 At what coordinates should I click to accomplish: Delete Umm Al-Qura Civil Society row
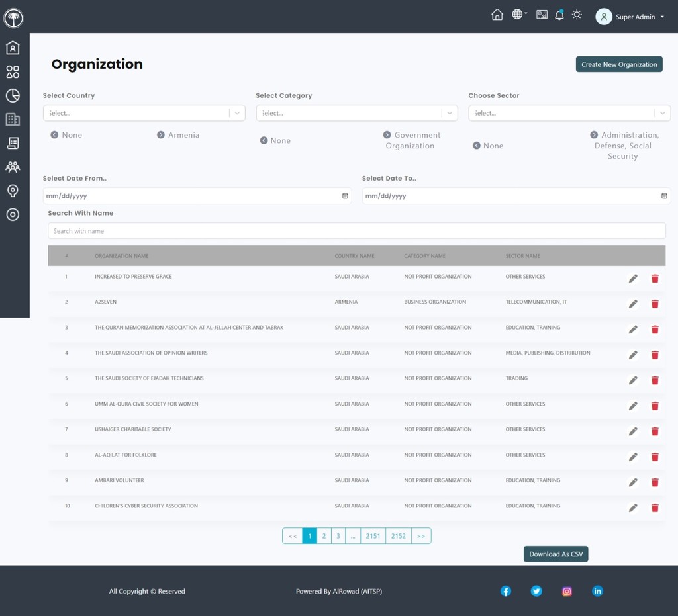(x=655, y=406)
